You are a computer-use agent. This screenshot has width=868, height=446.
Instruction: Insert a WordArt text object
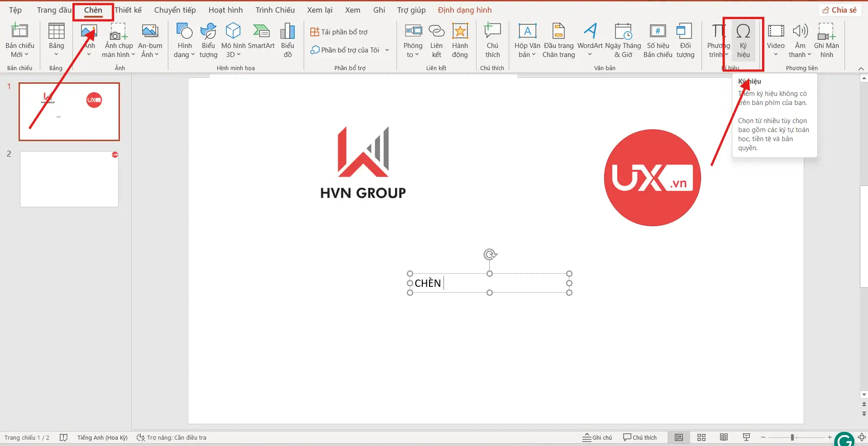click(590, 41)
